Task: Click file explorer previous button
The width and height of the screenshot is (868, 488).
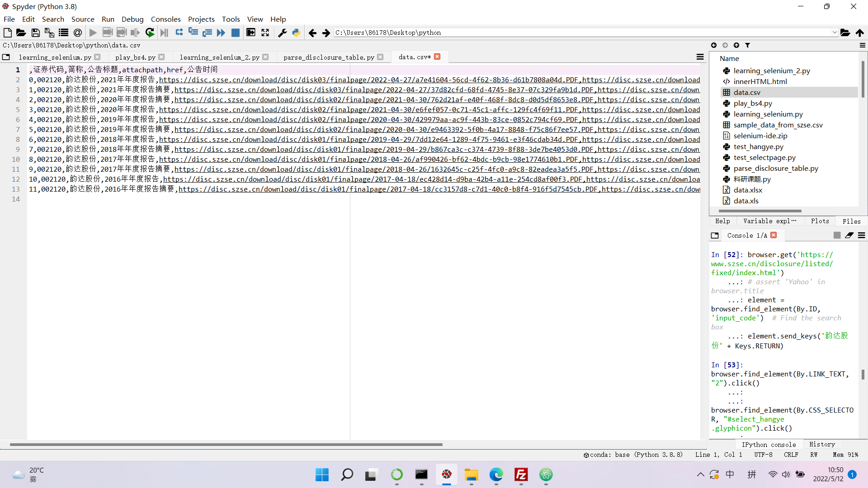Action: point(714,45)
